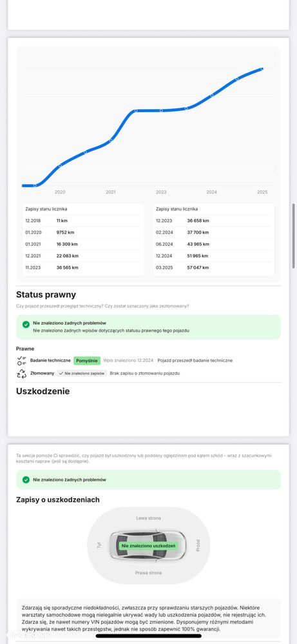Click left Zapisy stanu licznika table header

coord(46,209)
